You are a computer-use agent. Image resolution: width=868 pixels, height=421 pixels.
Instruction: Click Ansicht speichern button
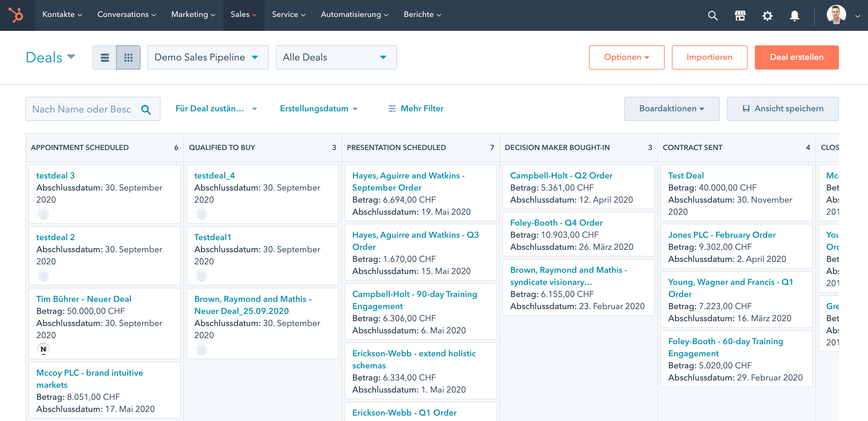click(782, 109)
